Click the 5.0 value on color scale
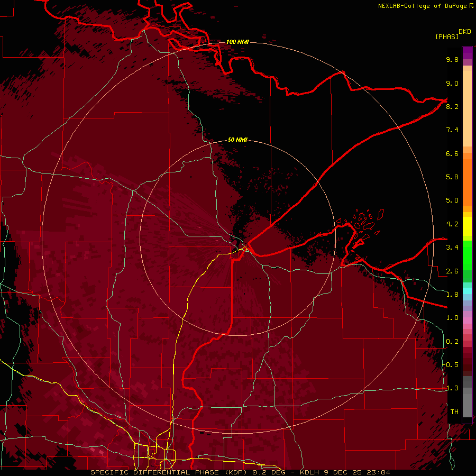The image size is (476, 476). 452,200
